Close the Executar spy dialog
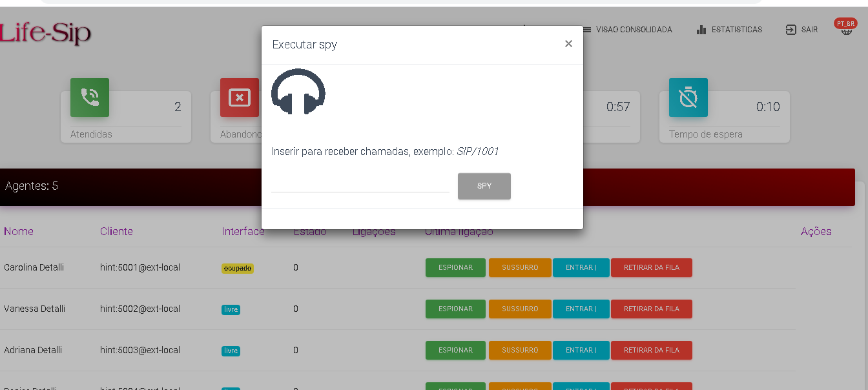This screenshot has width=868, height=390. 568,44
